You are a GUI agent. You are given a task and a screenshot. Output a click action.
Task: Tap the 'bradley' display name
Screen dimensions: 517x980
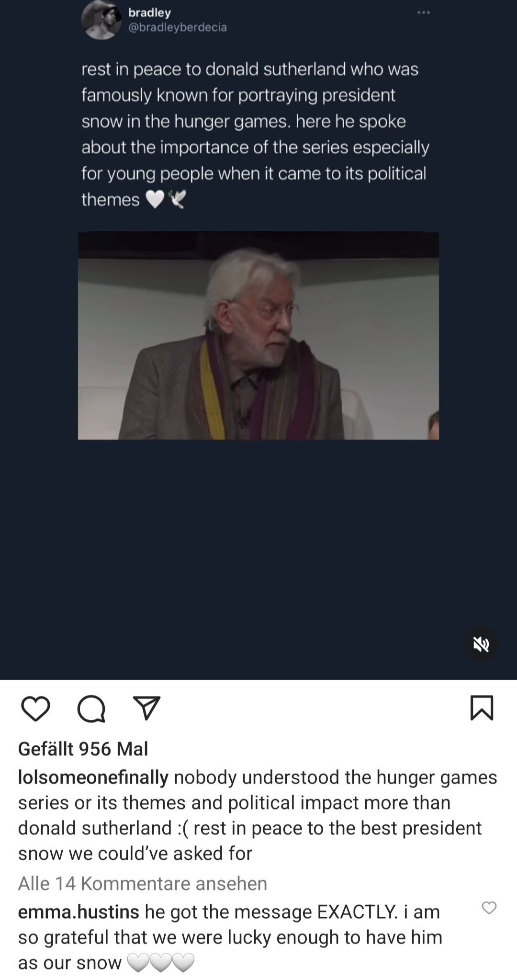click(150, 12)
